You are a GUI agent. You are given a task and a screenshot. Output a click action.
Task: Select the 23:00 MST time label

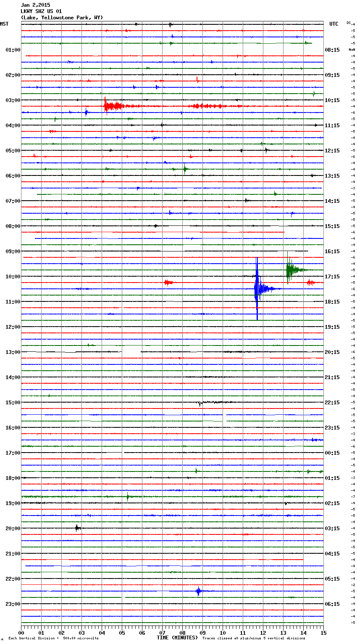[x=13, y=604]
